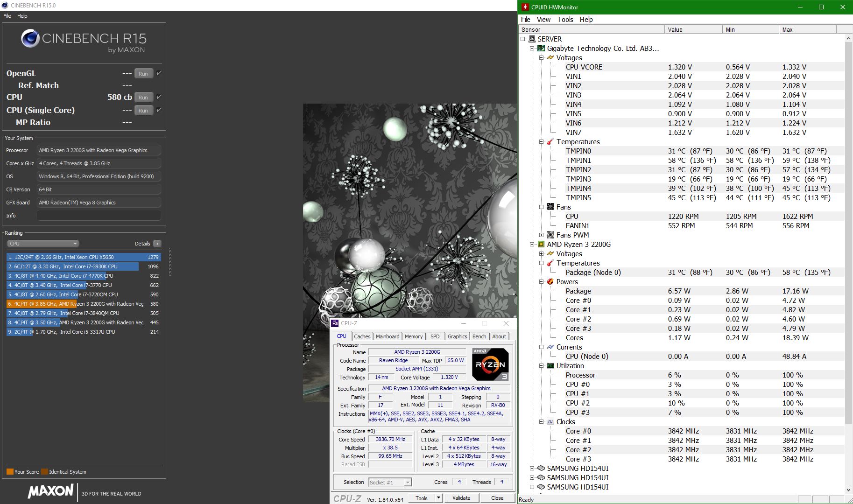
Task: Click the Cinebench window title icon
Action: pyautogui.click(x=5, y=6)
